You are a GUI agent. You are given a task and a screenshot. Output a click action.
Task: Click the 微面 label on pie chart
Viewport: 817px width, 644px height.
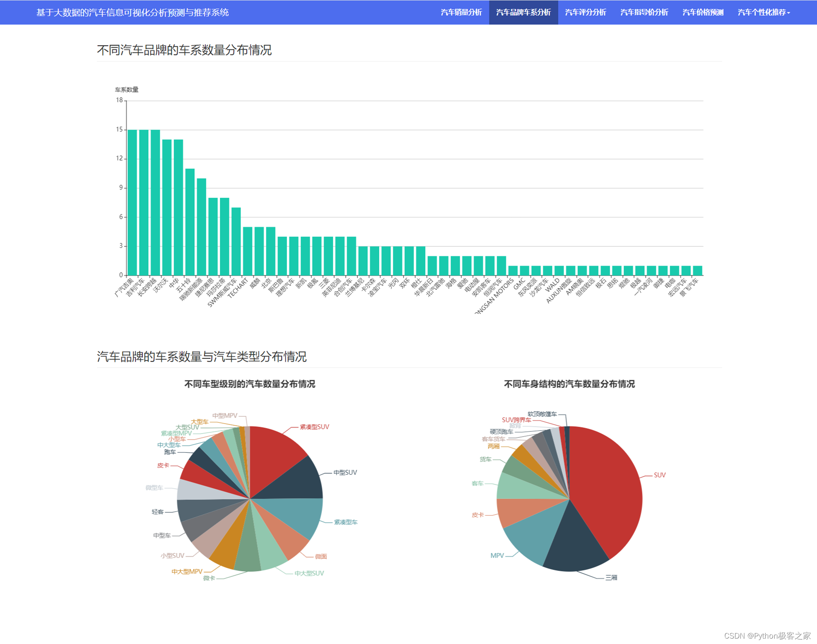(x=321, y=557)
